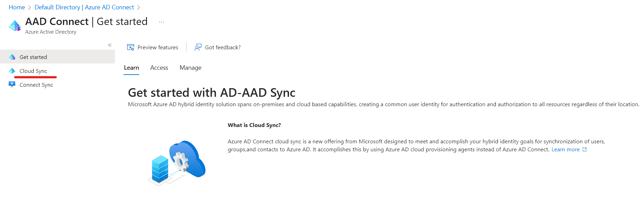The image size is (644, 203).
Task: Click the AAD Connect Azure Active Directory logo icon
Action: point(15,25)
